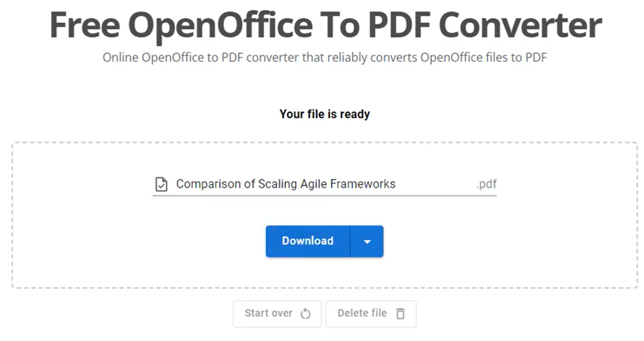Click the word "Free" in the main heading
Viewport: 644px width, 341px height.
[85, 26]
